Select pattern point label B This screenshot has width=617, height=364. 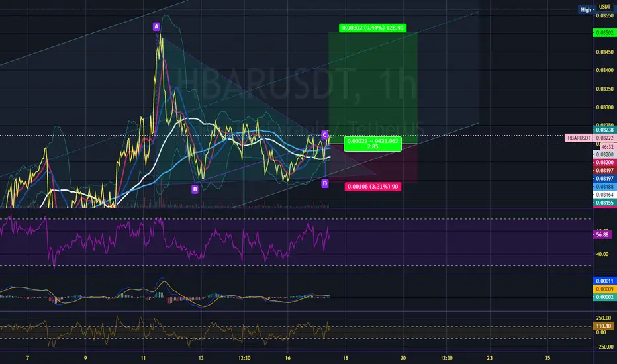[x=195, y=189]
